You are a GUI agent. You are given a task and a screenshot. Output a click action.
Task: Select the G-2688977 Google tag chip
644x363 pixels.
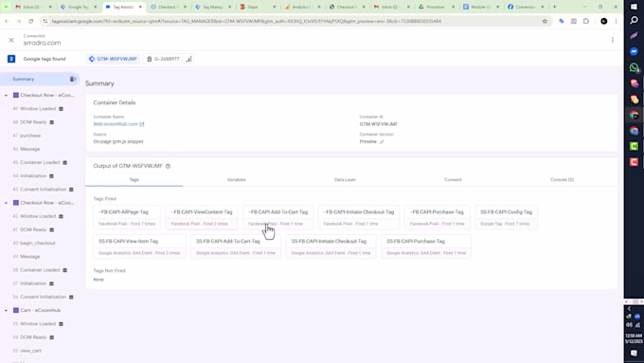coord(164,59)
